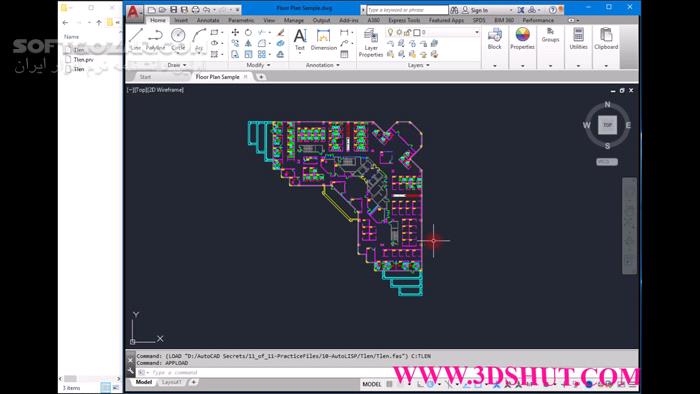The image size is (700, 394).
Task: Choose the Arc drawing tool
Action: pos(199,38)
